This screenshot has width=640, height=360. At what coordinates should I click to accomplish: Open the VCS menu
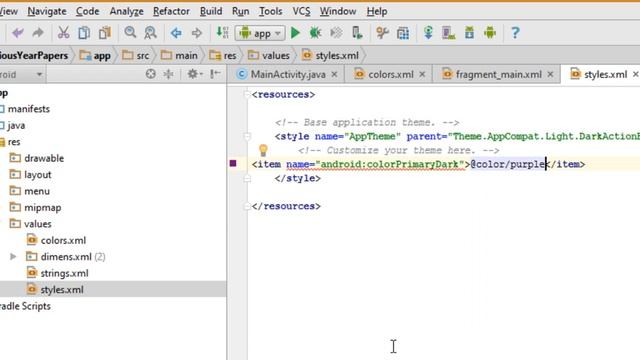301,11
